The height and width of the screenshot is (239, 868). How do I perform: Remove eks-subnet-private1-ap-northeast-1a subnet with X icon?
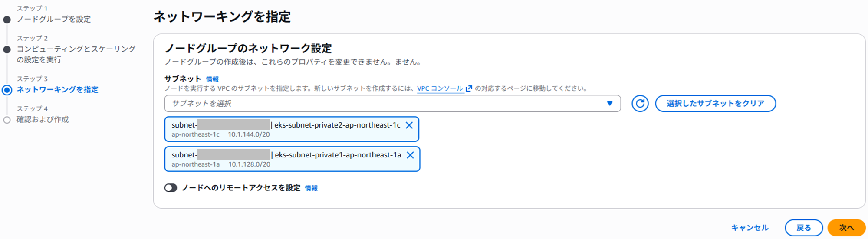click(x=410, y=155)
